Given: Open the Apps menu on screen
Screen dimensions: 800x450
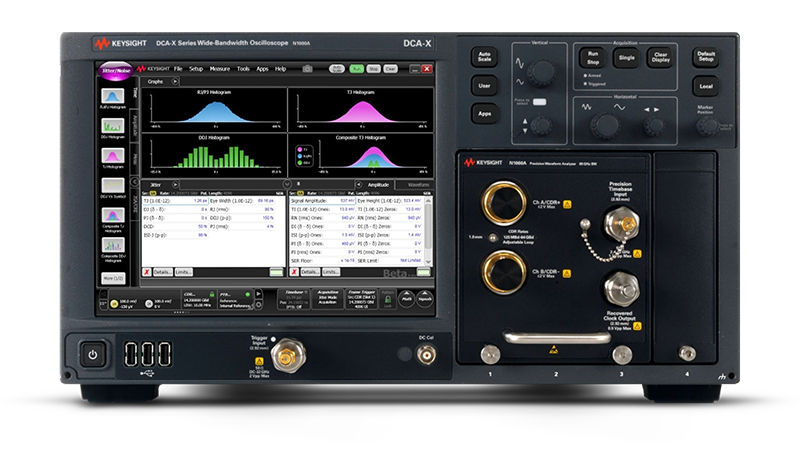Looking at the screenshot, I should click(x=262, y=69).
